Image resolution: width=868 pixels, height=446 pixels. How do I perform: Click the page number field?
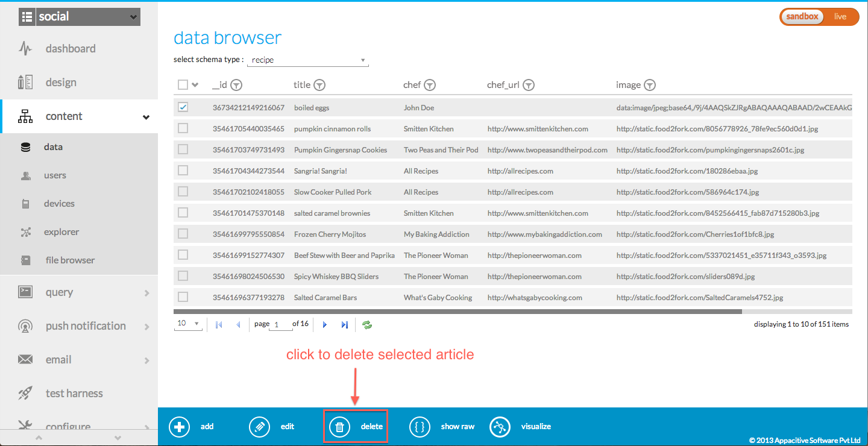point(280,324)
